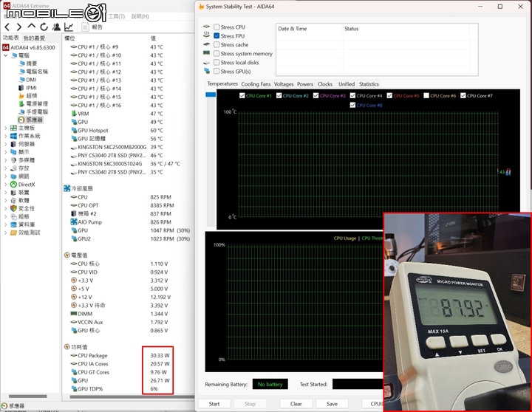The image size is (532, 412).
Task: Click the +12 V voltage icon
Action: [74, 297]
